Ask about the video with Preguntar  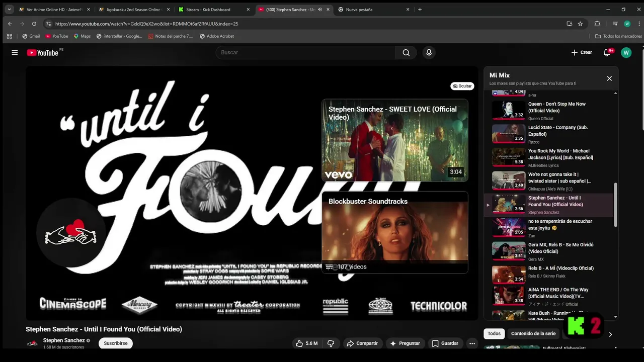point(405,343)
